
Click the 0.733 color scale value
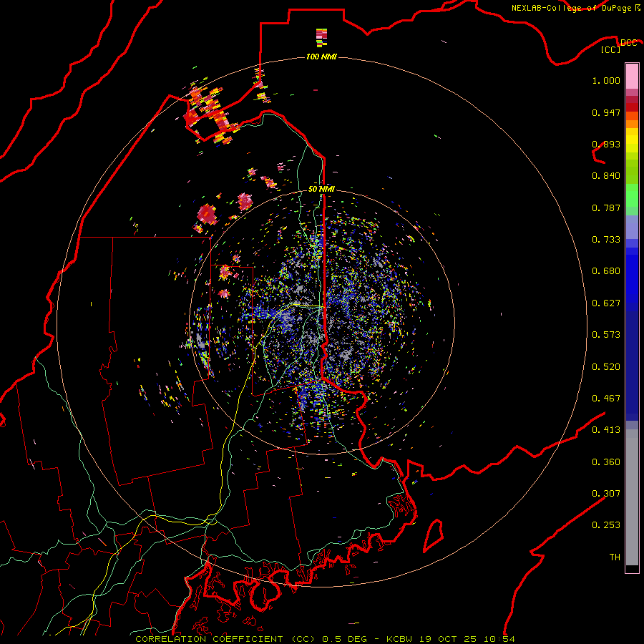click(x=606, y=240)
